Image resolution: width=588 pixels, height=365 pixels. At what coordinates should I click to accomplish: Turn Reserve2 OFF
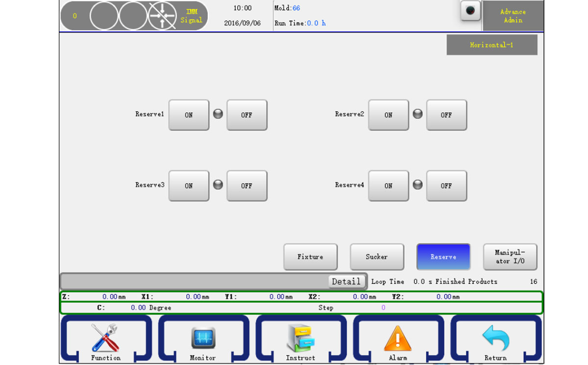coord(446,115)
